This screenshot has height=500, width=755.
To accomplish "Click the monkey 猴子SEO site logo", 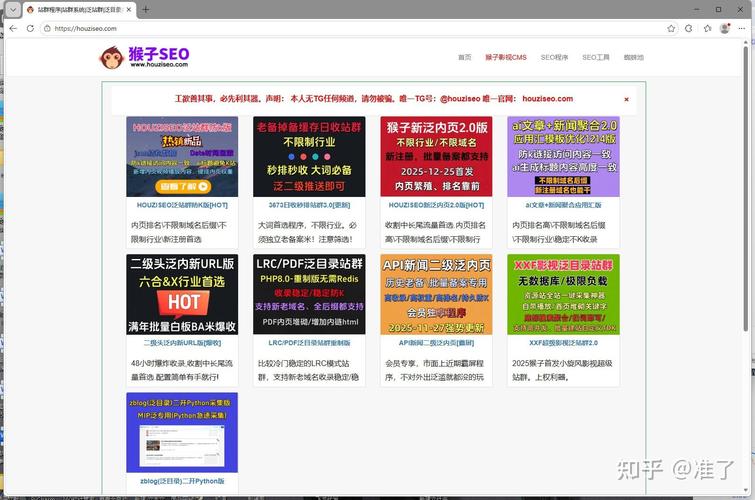I will 144,57.
